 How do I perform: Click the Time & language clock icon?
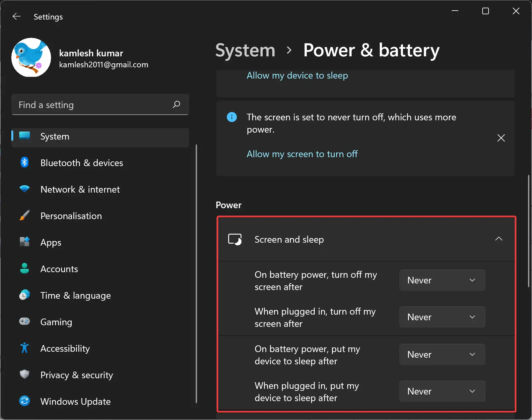(x=25, y=295)
